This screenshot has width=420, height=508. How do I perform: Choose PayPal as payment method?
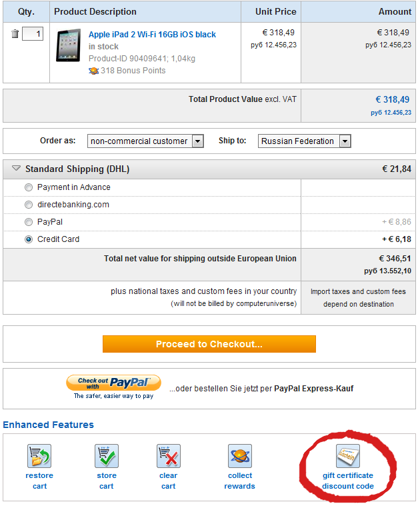pos(29,222)
